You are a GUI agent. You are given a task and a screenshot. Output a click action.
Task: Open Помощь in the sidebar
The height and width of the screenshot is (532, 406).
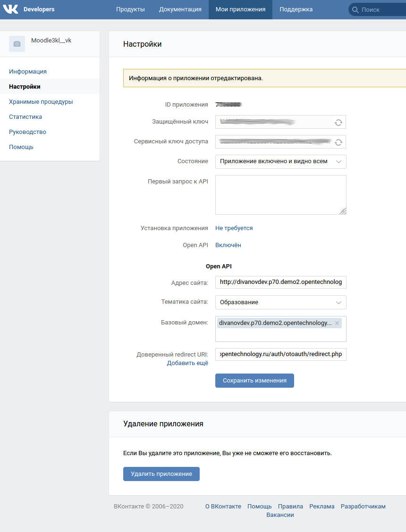(21, 147)
